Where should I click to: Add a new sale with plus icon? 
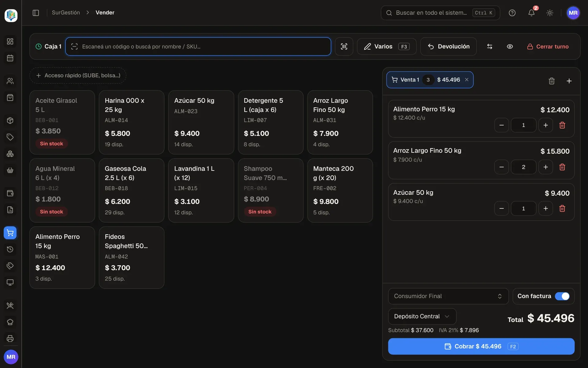click(x=569, y=81)
